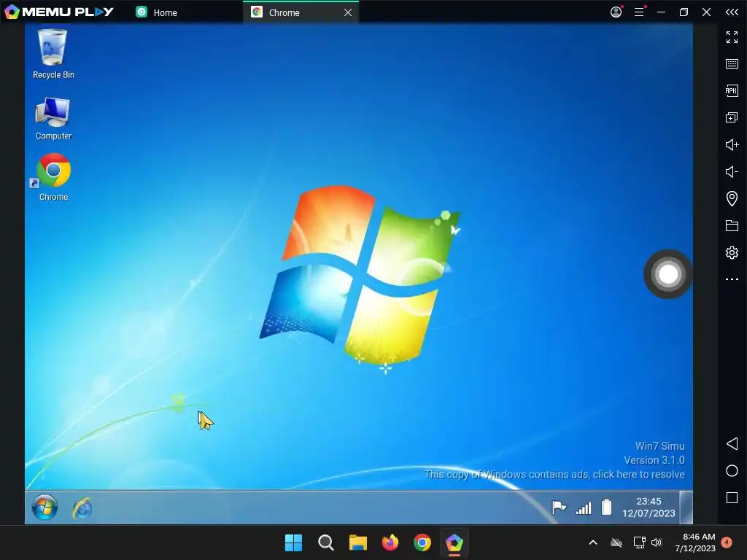Screen dimensions: 747x560
Task: Launch Internet Explorer from the Win7 taskbar
Action: 82,508
